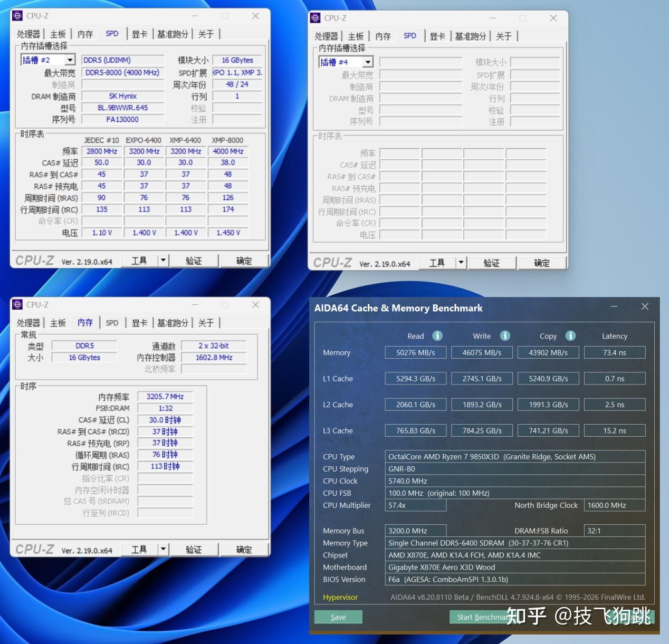The height and width of the screenshot is (644, 669).
Task: Click the XMP-8000 column header in timing table
Action: tap(227, 140)
